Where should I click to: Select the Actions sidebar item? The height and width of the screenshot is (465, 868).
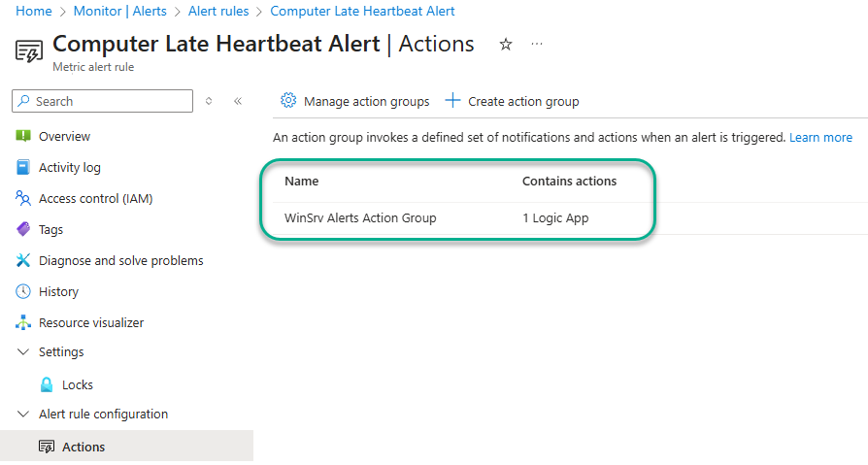(126, 447)
